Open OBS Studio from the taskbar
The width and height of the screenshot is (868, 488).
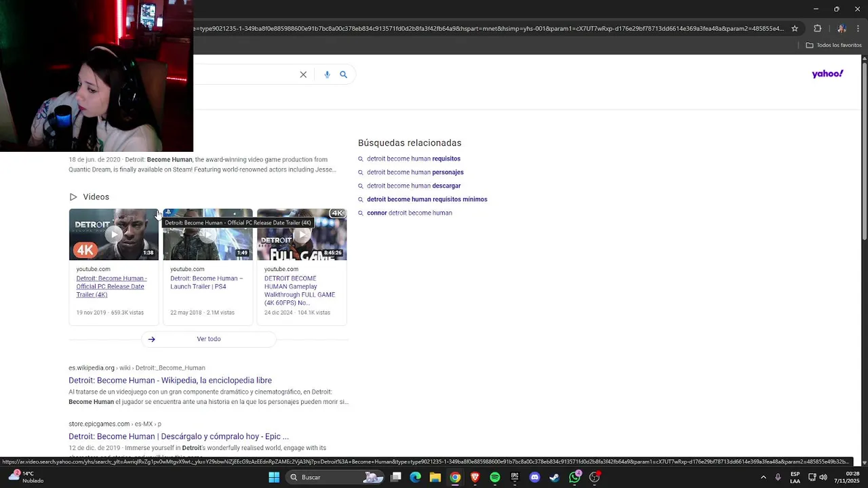[x=595, y=477]
